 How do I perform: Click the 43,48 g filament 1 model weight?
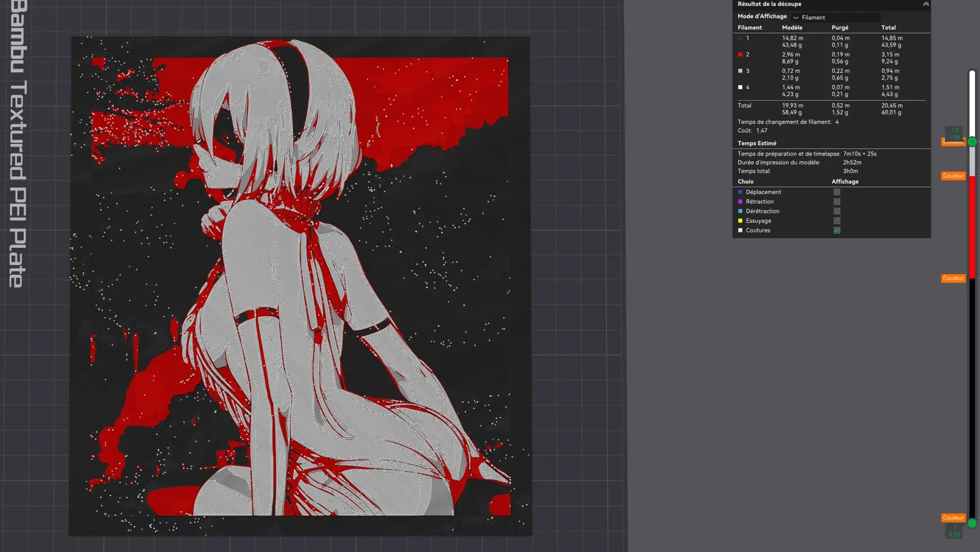(791, 45)
